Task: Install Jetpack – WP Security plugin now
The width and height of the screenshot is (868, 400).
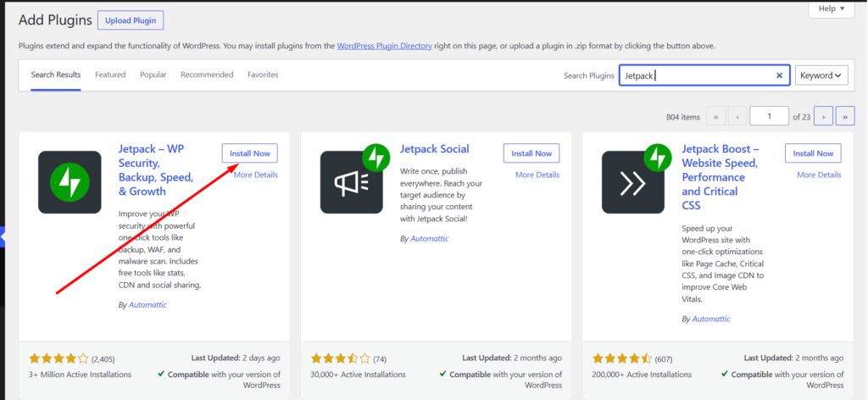Action: tap(250, 153)
